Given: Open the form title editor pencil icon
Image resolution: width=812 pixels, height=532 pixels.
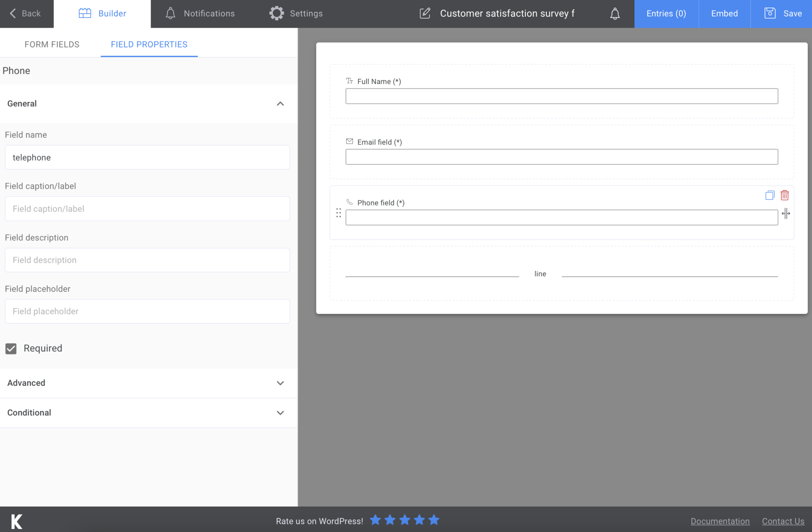Looking at the screenshot, I should [x=425, y=13].
